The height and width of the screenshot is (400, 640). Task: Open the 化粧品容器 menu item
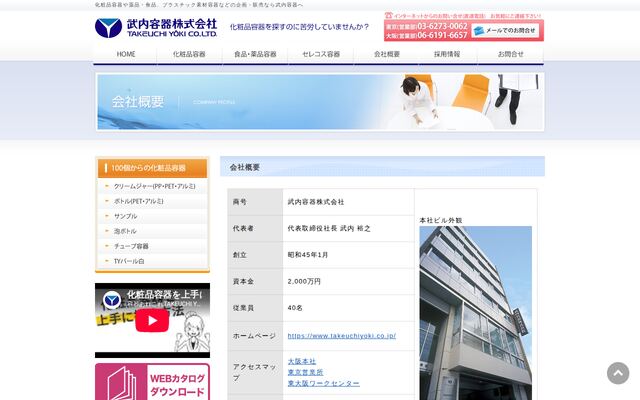pos(189,54)
